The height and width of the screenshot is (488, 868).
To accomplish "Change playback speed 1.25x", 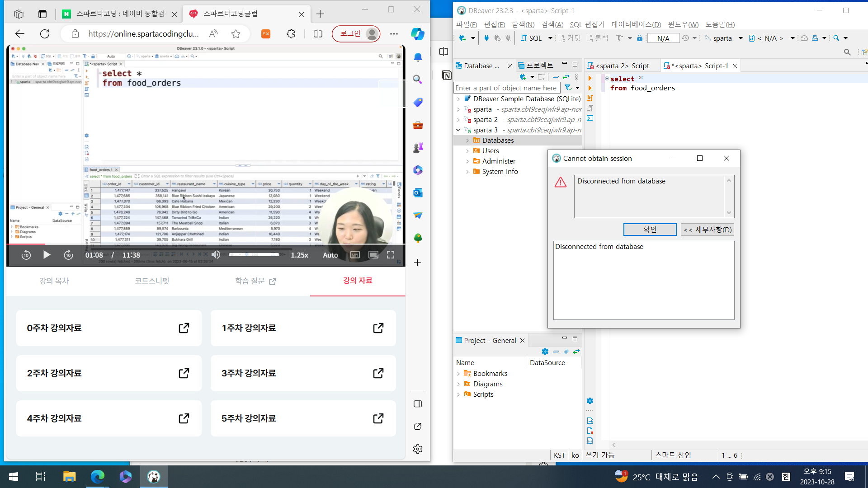I will 299,255.
